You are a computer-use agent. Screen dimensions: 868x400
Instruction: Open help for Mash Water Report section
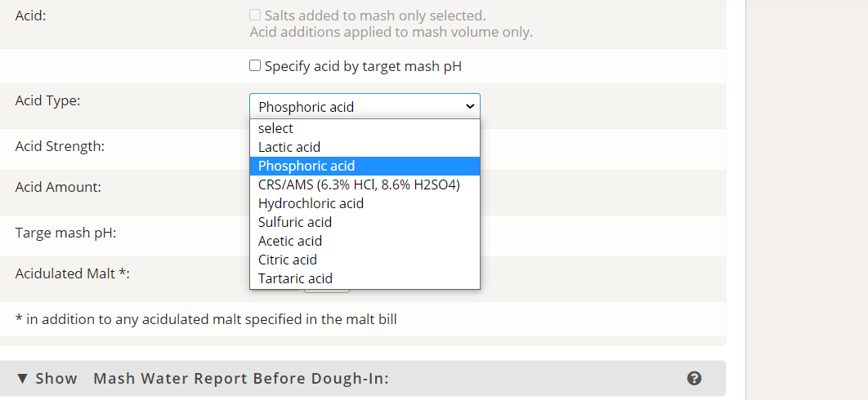click(x=694, y=379)
